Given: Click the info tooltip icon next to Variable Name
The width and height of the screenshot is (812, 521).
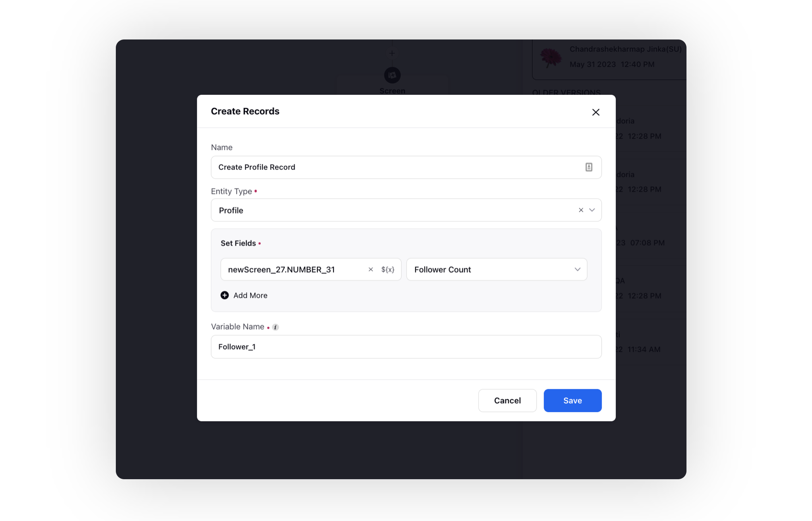Looking at the screenshot, I should click(276, 326).
